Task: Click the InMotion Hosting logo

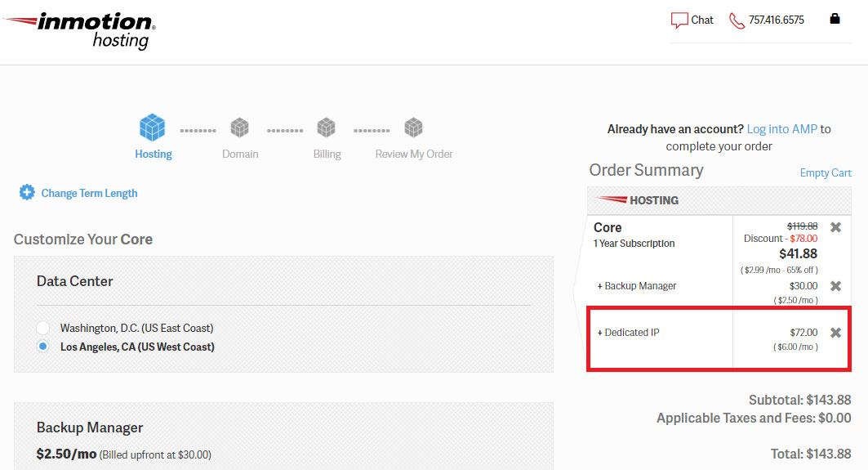Action: tap(80, 31)
